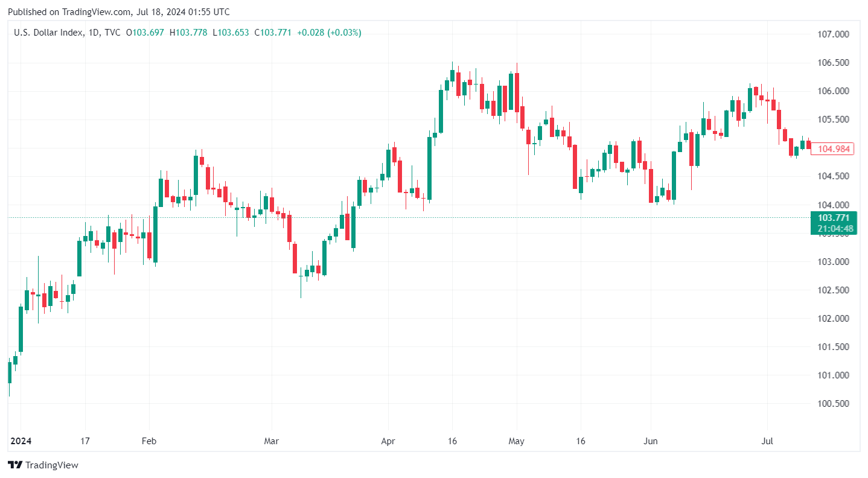Select the 2024 year marker on time axis

coord(21,441)
